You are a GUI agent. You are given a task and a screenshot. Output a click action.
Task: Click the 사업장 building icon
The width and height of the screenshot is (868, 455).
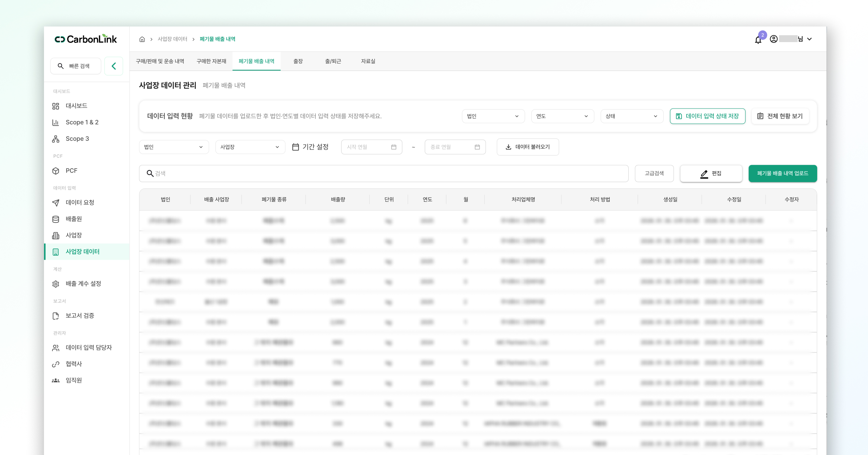tap(56, 235)
